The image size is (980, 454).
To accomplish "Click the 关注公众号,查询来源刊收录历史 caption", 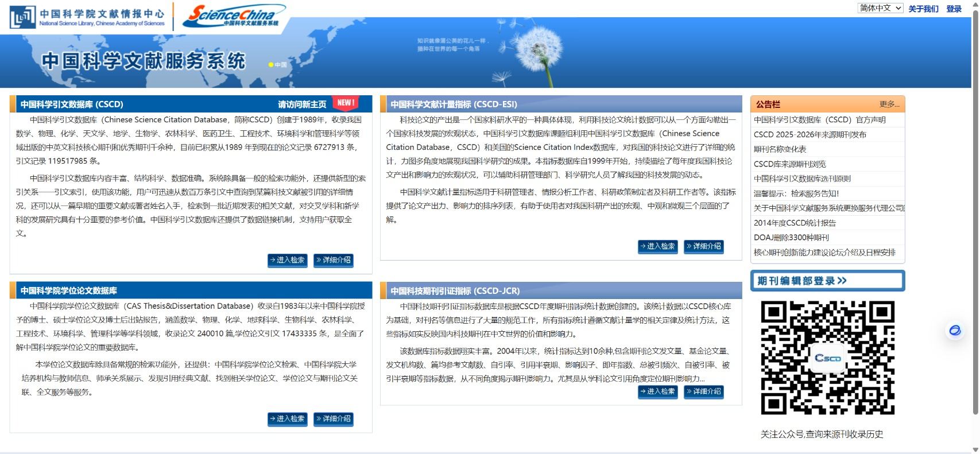I will [822, 434].
